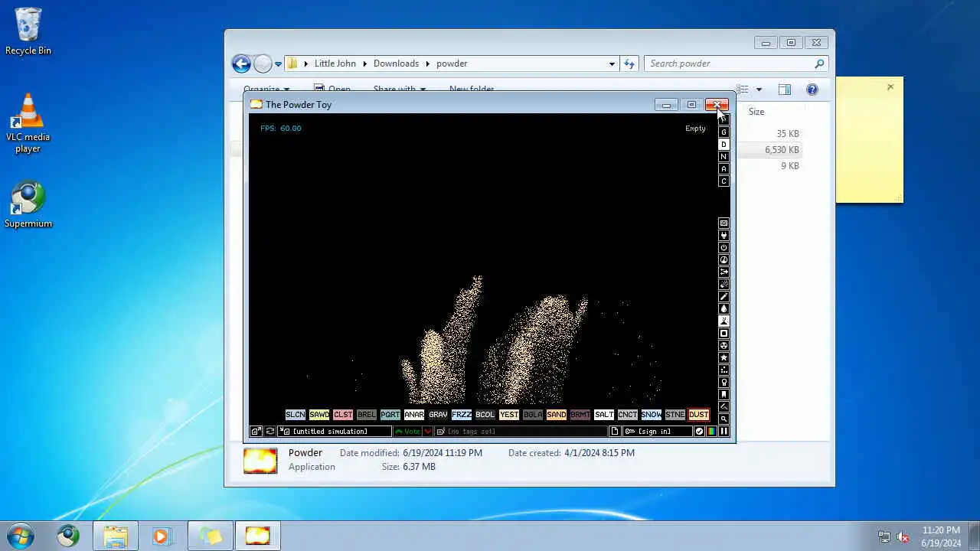Screen dimensions: 980x551
Task: Open simulation options checkmark icon
Action: [x=699, y=432]
